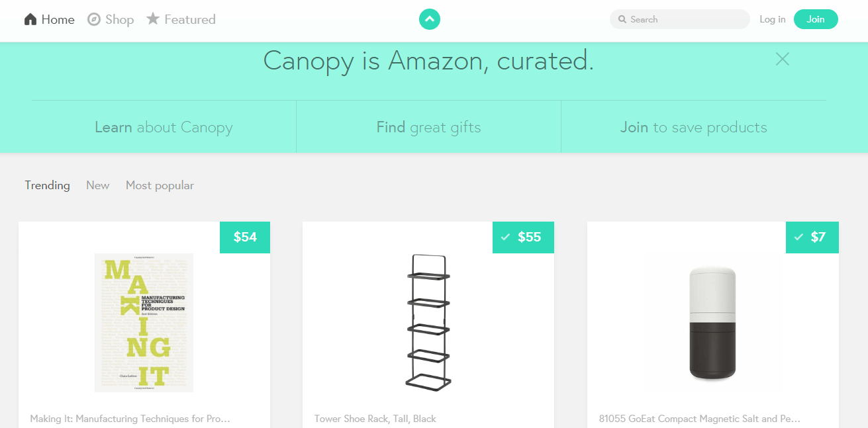Click the Join button
The height and width of the screenshot is (428, 868).
coord(816,19)
